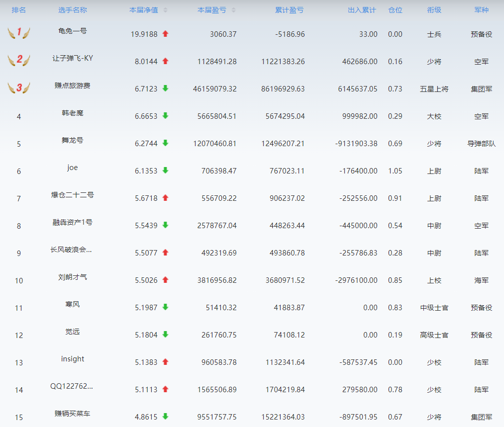Open player 赚点旅游费
The image size is (504, 427).
(73, 85)
